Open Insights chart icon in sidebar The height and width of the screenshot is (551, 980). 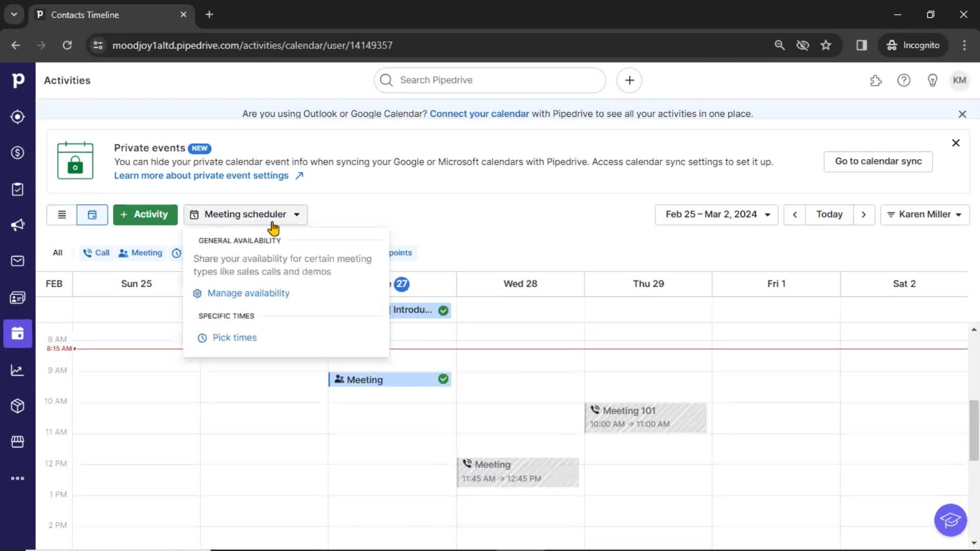pos(18,370)
